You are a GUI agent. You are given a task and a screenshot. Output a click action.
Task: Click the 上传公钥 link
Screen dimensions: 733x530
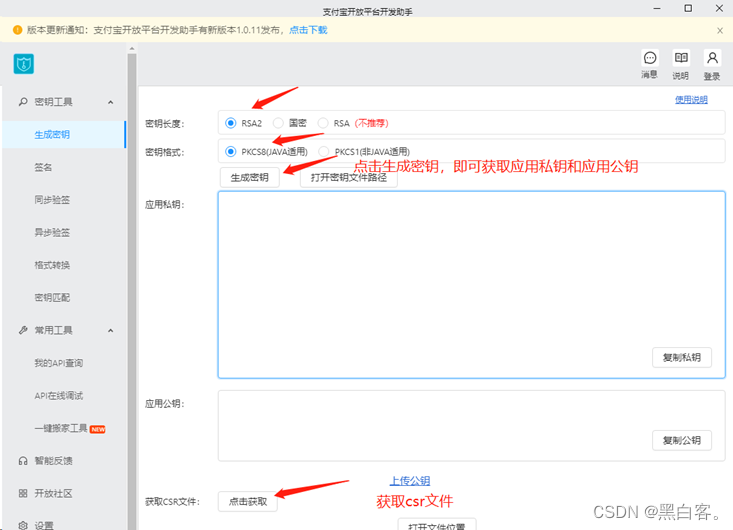click(410, 480)
